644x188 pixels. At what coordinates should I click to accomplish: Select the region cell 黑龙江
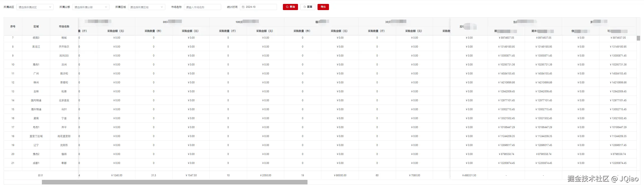pyautogui.click(x=36, y=47)
